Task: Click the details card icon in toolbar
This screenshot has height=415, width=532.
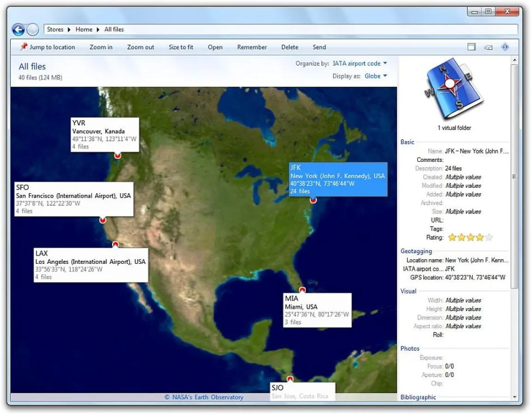Action: [x=488, y=47]
